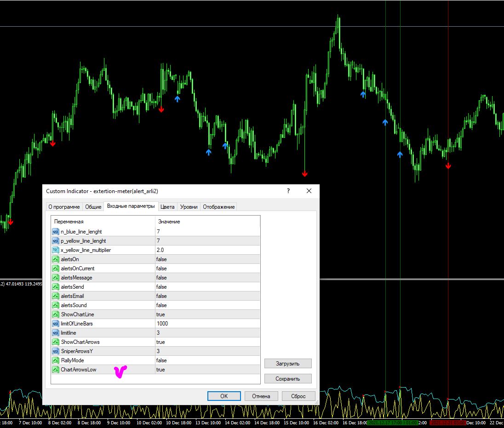The height and width of the screenshot is (428, 504).
Task: Click the ShowChartLine parameter icon
Action: click(x=56, y=314)
